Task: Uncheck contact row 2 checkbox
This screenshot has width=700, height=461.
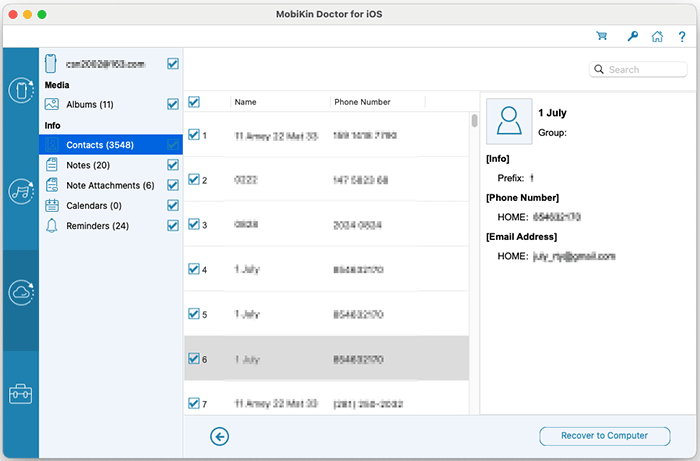Action: coord(194,179)
